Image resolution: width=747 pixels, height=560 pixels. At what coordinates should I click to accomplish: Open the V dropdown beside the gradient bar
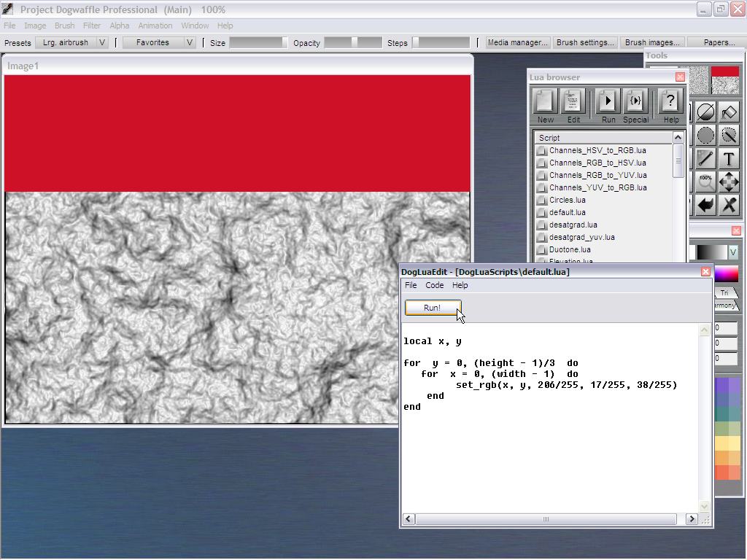tap(733, 252)
